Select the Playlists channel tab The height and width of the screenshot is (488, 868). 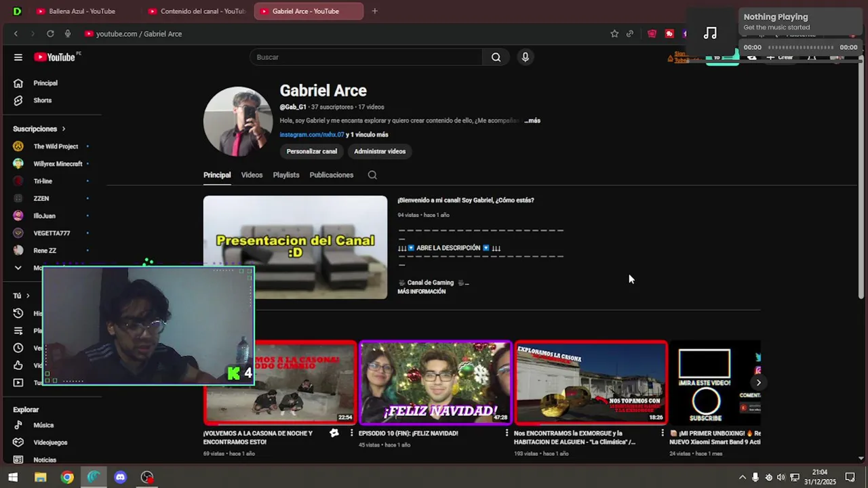click(286, 175)
